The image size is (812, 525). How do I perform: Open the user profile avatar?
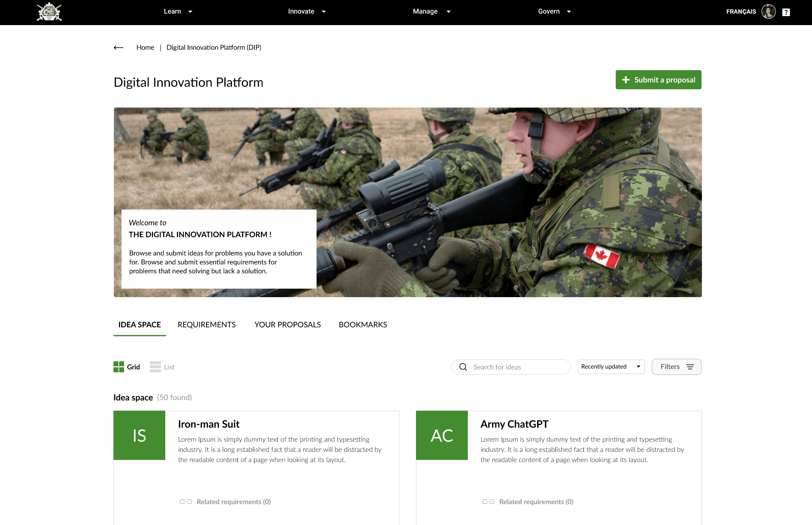tap(768, 11)
